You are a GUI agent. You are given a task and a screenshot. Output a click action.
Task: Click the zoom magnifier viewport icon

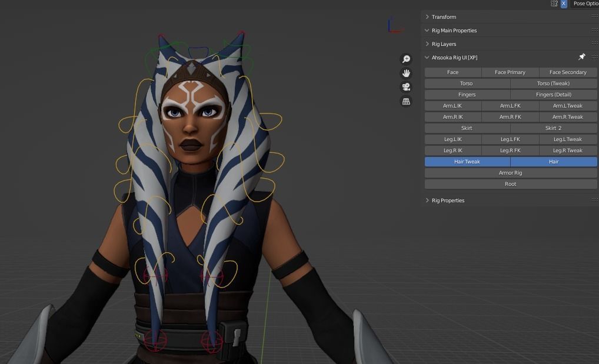pos(406,59)
